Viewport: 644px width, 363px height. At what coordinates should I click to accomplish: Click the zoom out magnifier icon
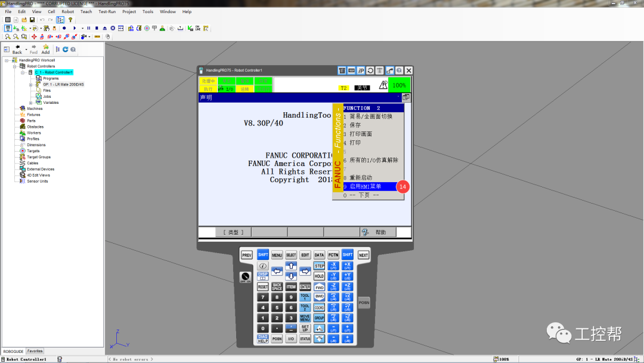click(x=16, y=36)
